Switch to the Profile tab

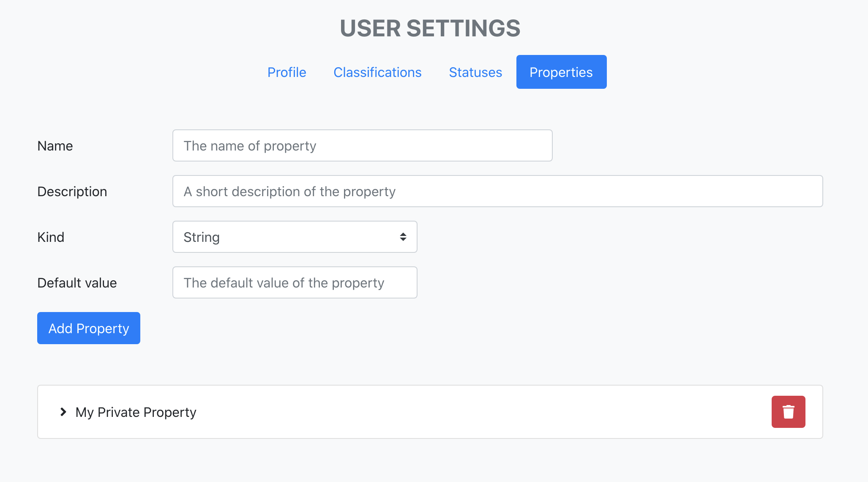pos(287,72)
